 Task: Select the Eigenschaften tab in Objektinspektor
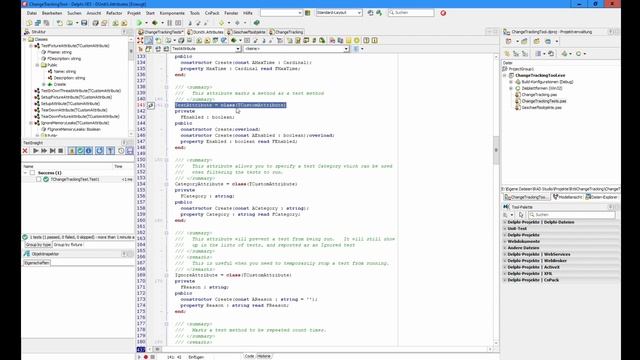coord(37,263)
